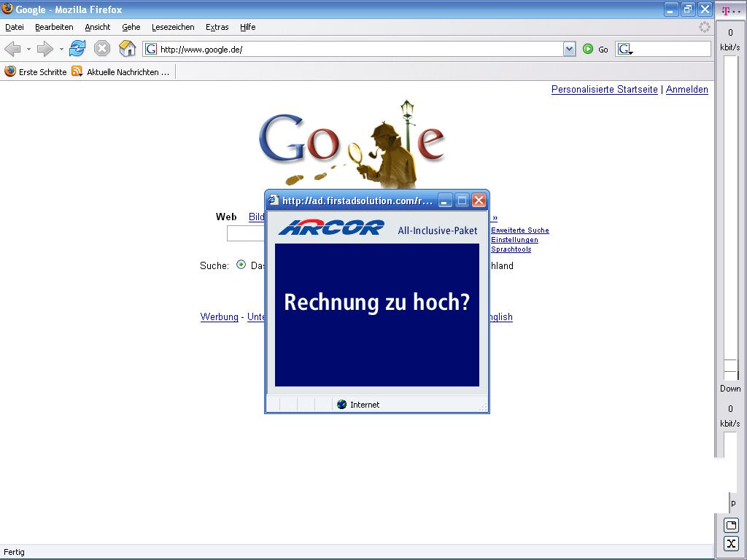Click the download rate meter bar in sidebar

(x=730, y=217)
